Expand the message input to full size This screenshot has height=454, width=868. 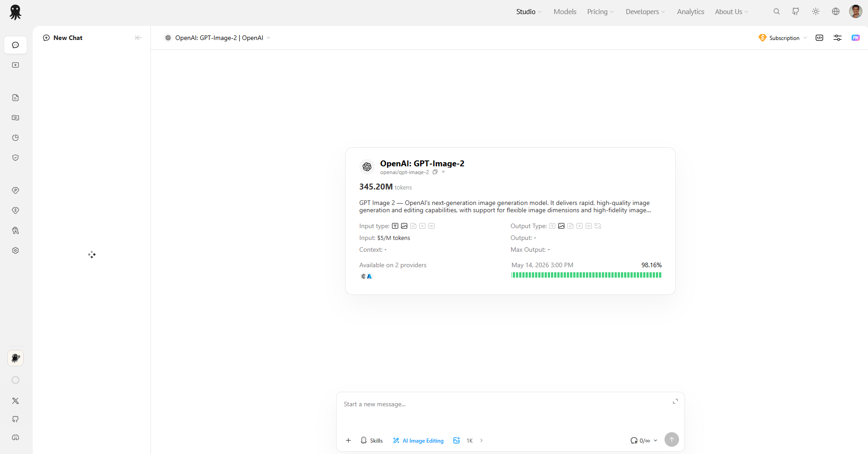pyautogui.click(x=675, y=401)
